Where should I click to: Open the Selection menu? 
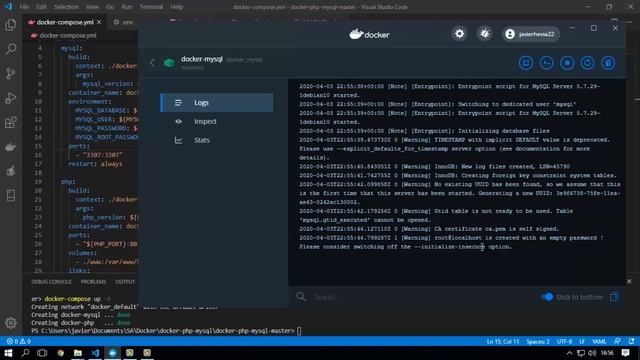pyautogui.click(x=66, y=7)
